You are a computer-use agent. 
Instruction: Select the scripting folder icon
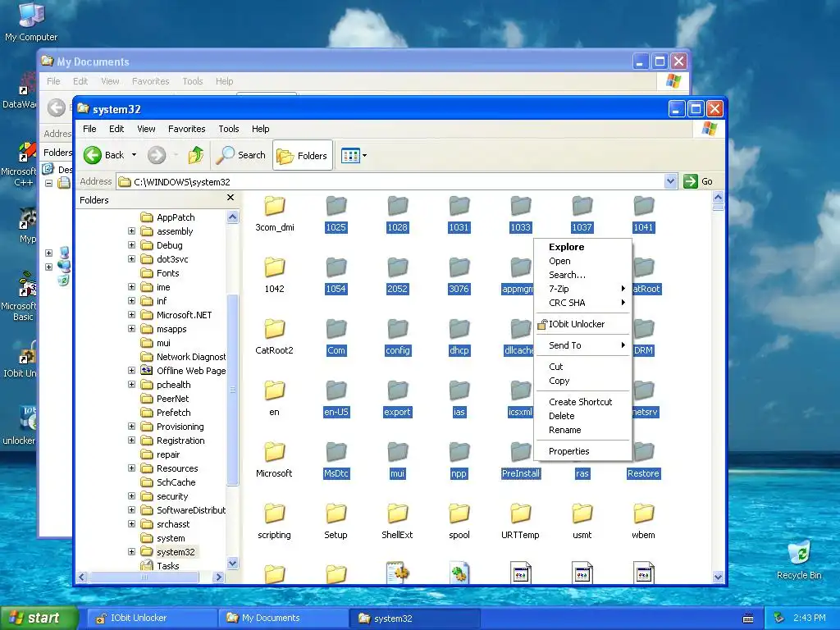pos(274,514)
